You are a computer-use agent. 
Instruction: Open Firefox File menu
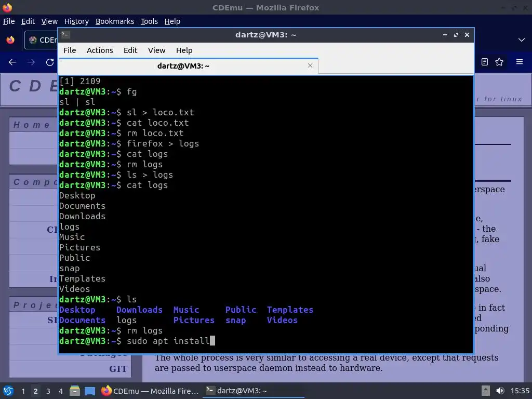click(9, 21)
